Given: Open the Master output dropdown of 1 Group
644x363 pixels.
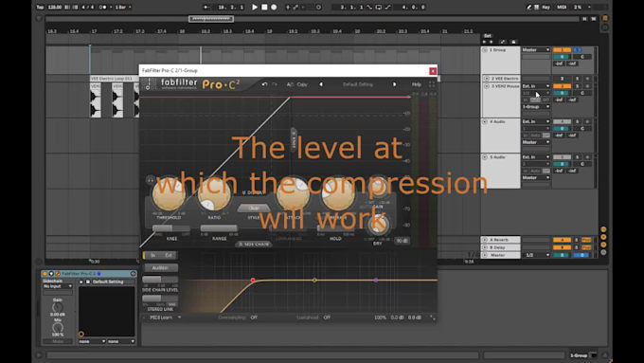Looking at the screenshot, I should click(536, 49).
